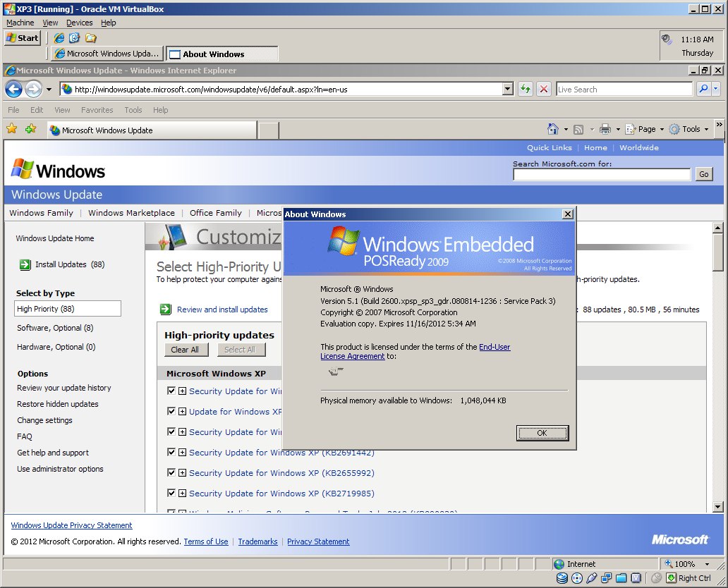Click the IE Home toolbar icon
728x588 pixels.
[x=552, y=129]
